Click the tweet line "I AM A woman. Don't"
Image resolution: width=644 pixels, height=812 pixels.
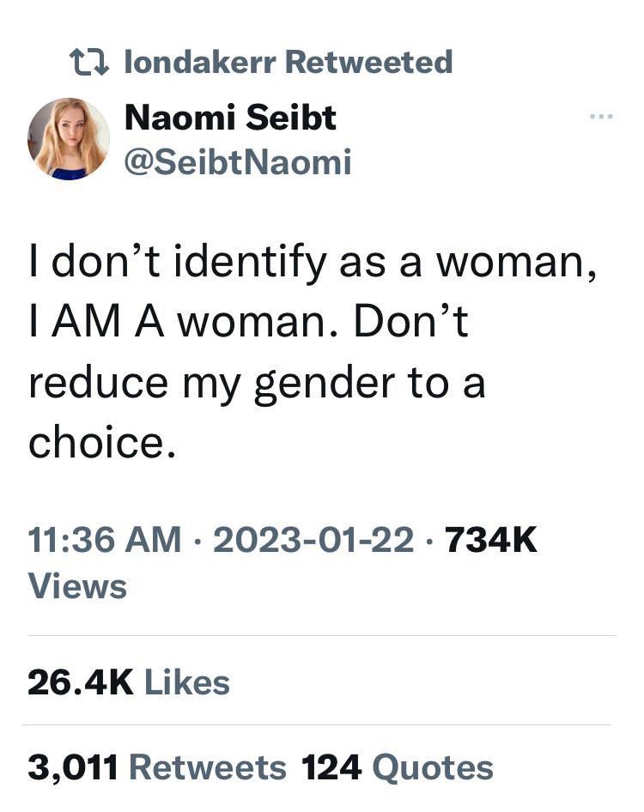coord(249,322)
